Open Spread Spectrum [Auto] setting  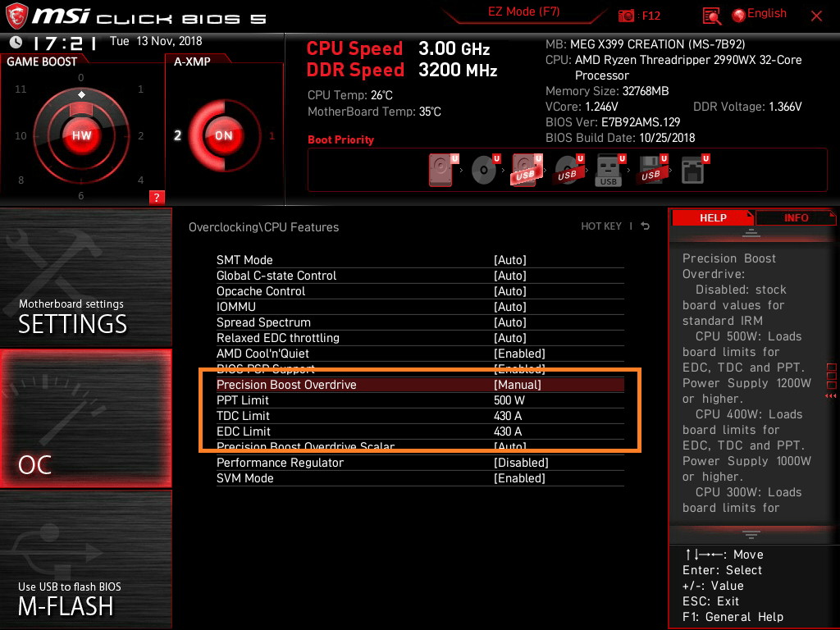(x=420, y=322)
